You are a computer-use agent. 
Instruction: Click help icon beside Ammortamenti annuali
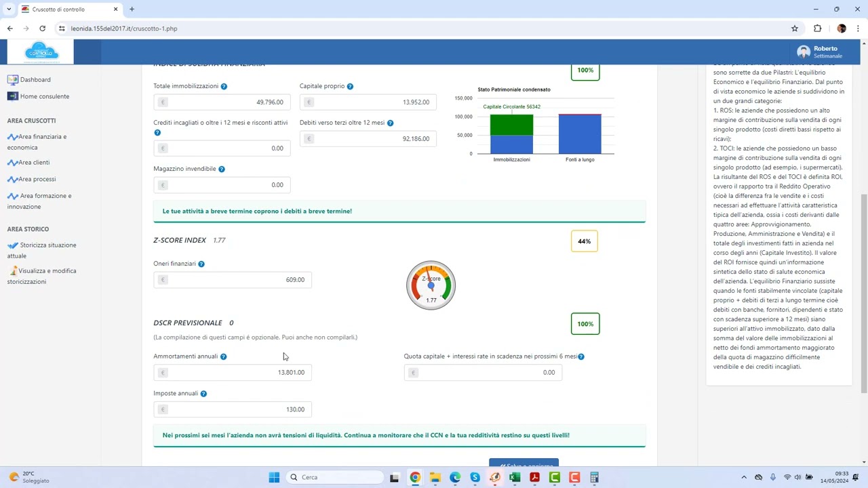pyautogui.click(x=223, y=357)
